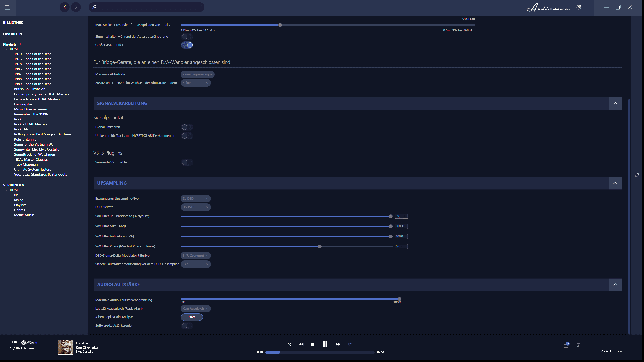644x362 pixels.
Task: Skip to the next track
Action: point(338,344)
